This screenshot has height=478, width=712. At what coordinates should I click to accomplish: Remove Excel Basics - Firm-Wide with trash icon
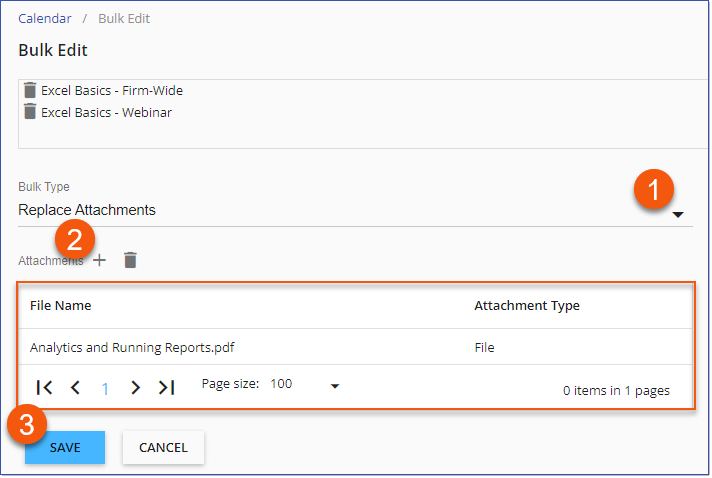pyautogui.click(x=30, y=90)
